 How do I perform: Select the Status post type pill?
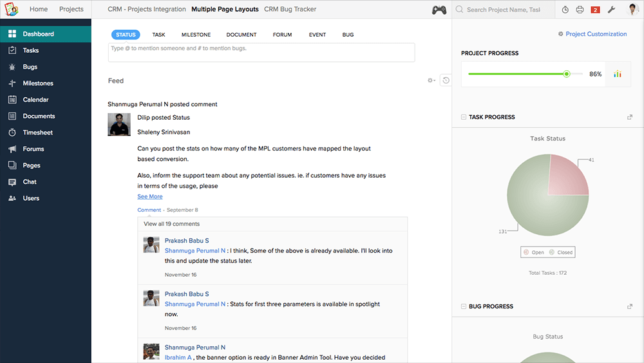126,35
